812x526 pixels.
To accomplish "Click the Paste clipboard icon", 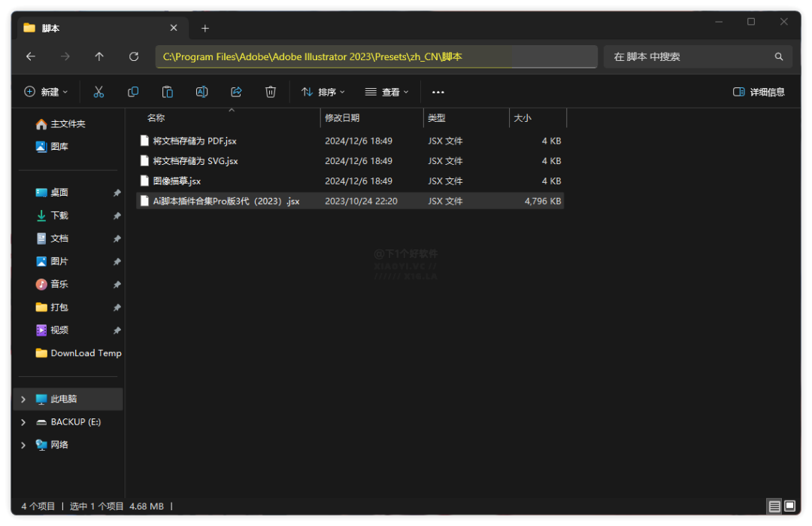I will [168, 92].
